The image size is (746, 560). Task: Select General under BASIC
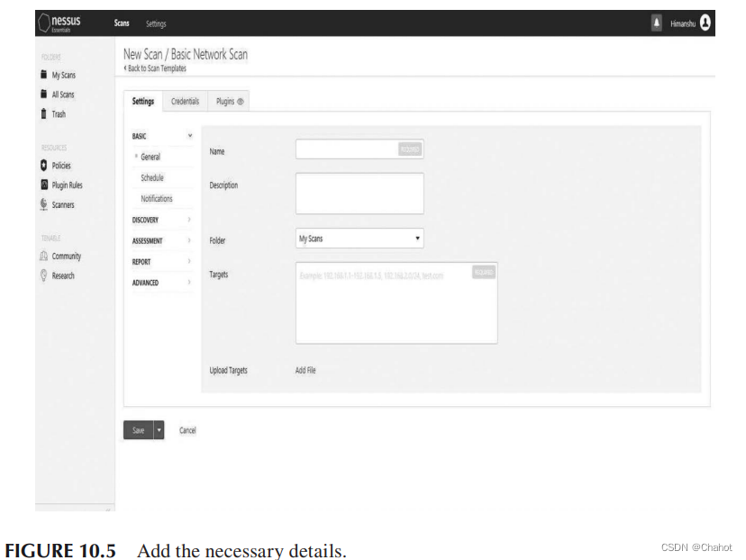(x=150, y=157)
